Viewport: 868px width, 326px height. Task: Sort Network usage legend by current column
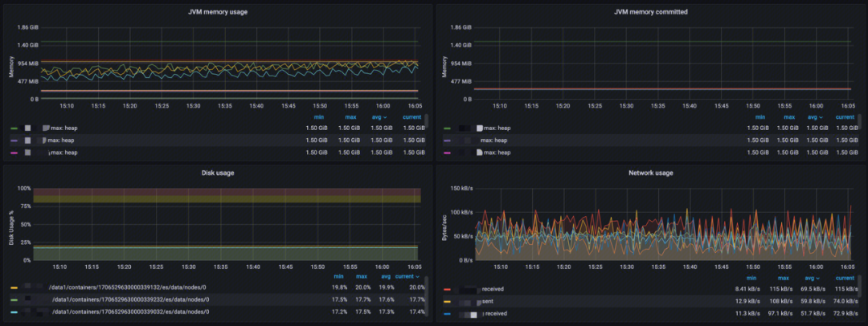tap(845, 276)
